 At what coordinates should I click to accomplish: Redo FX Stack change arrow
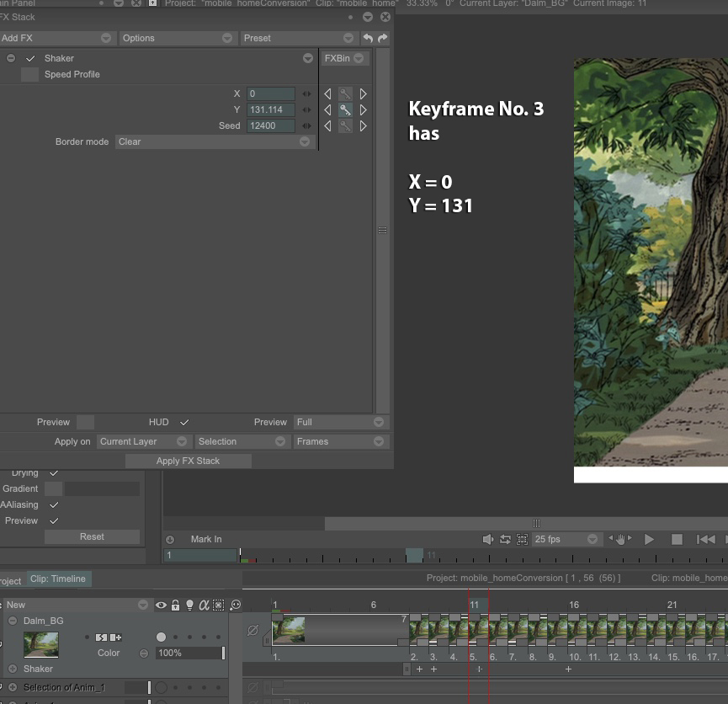(383, 38)
